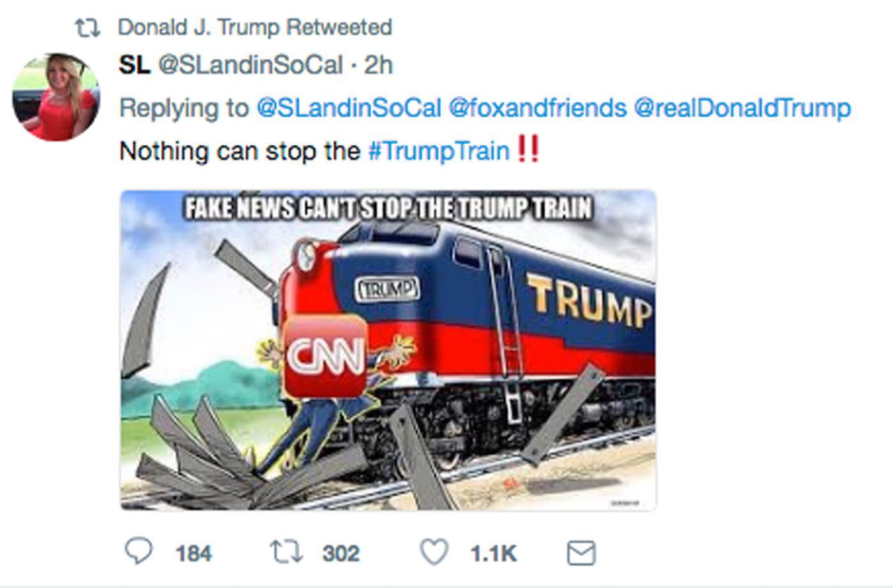Click the 2h timestamp
893x588 pixels.
[378, 65]
